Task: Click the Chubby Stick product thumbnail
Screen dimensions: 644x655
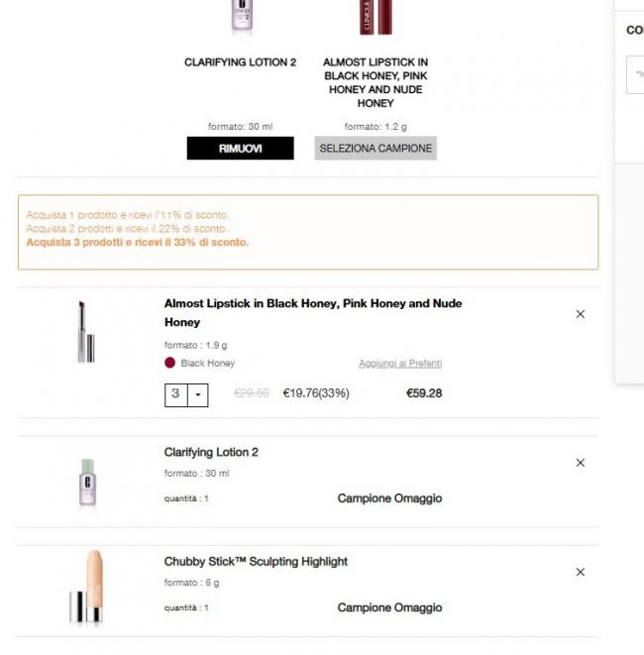Action: pos(87,587)
